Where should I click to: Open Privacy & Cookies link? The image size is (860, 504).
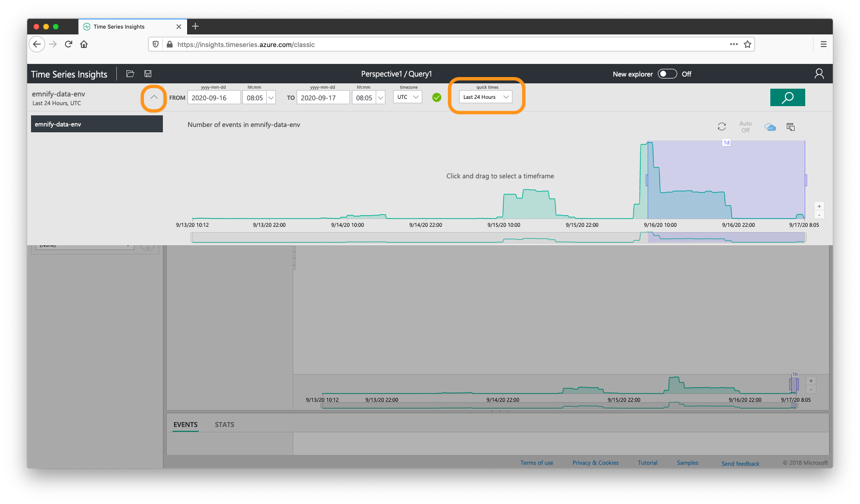tap(595, 463)
